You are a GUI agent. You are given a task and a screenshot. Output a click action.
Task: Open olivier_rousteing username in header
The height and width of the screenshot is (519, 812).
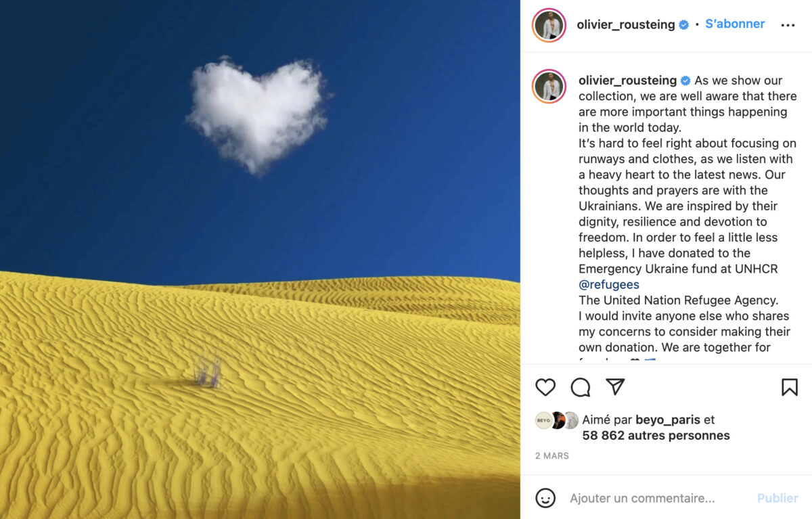626,24
